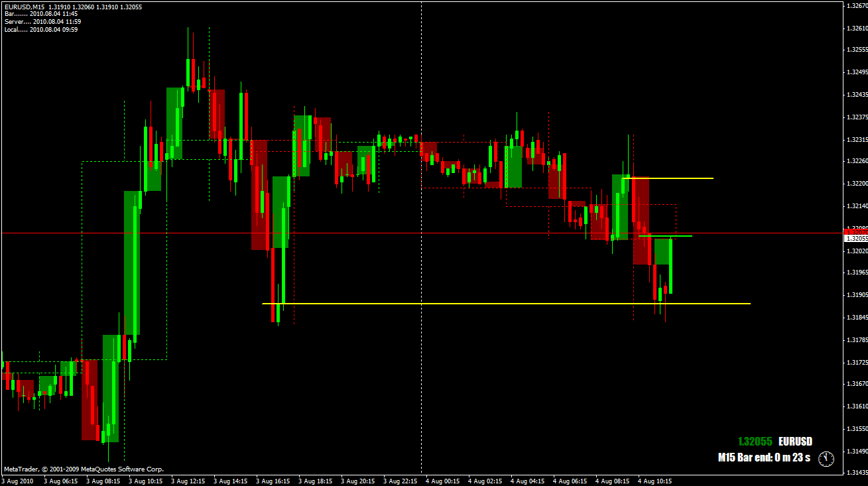
Task: Click the 1.32555 price scale label
Action: point(857,50)
